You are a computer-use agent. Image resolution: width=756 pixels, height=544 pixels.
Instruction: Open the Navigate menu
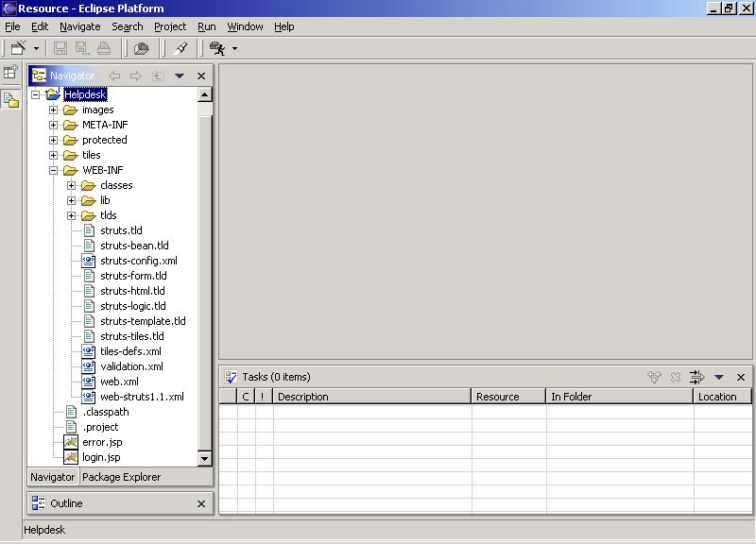click(80, 26)
